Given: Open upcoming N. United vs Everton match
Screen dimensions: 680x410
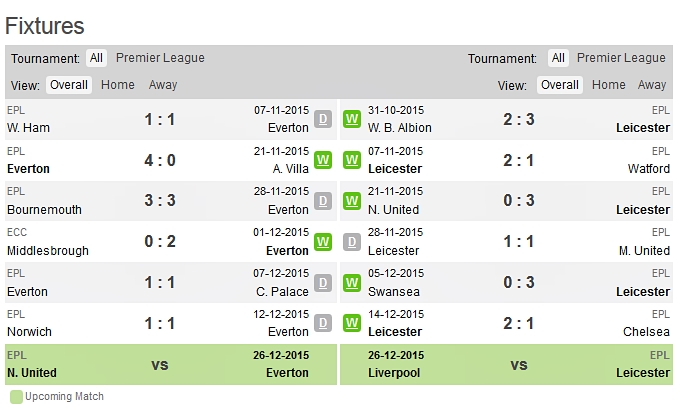Looking at the screenshot, I should [160, 365].
